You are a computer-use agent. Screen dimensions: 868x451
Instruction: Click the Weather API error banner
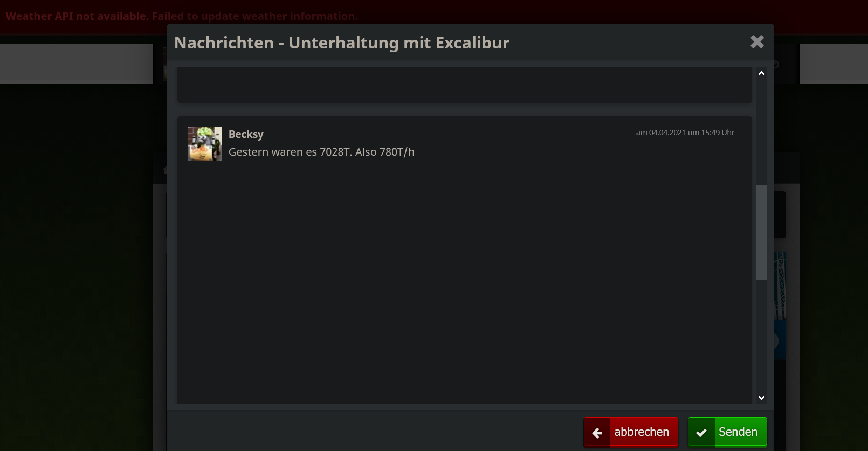coord(182,16)
